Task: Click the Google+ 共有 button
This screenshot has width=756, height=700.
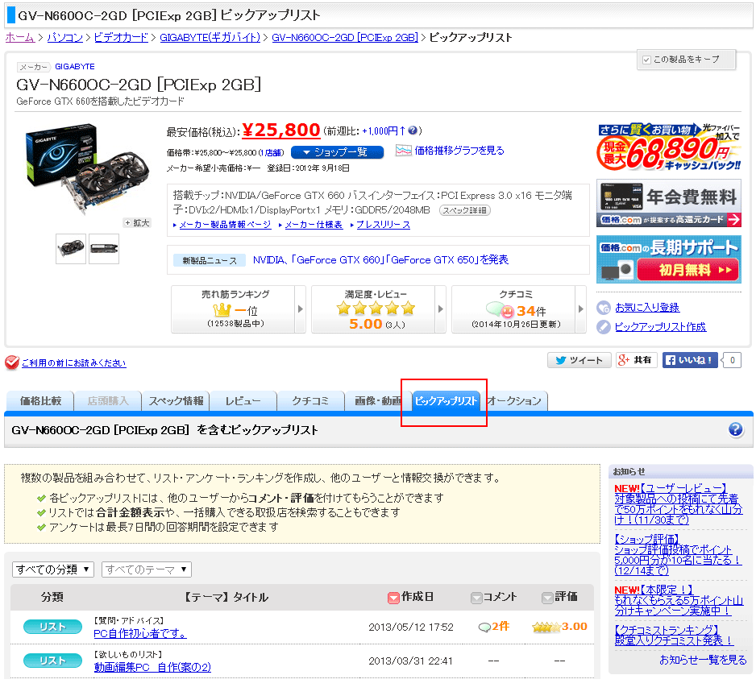Action: pos(637,360)
